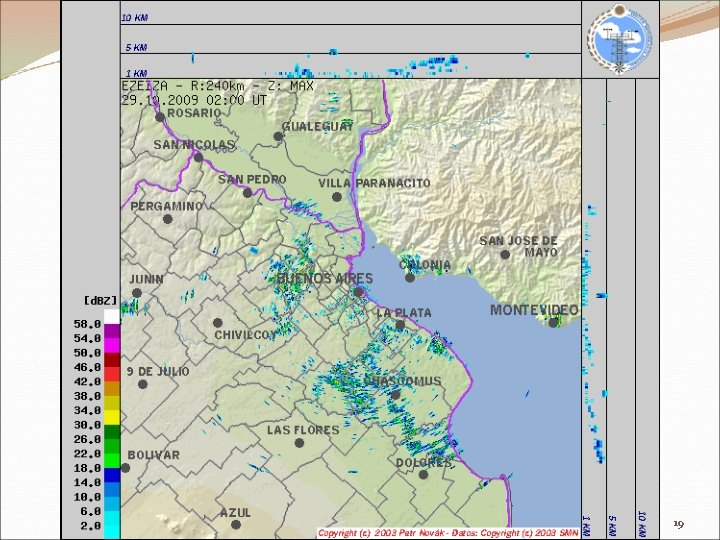
Task: Click the Dolores city marker dot
Action: pos(423,474)
